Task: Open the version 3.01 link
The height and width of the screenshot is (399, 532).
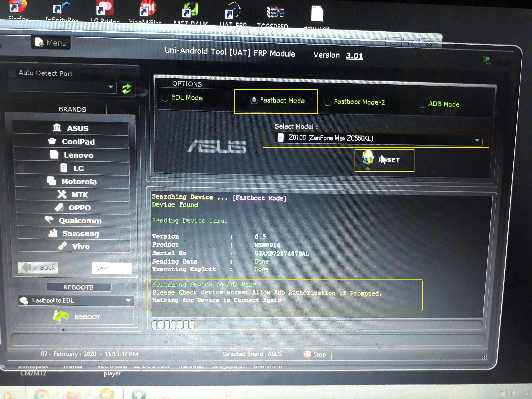Action: tap(354, 56)
